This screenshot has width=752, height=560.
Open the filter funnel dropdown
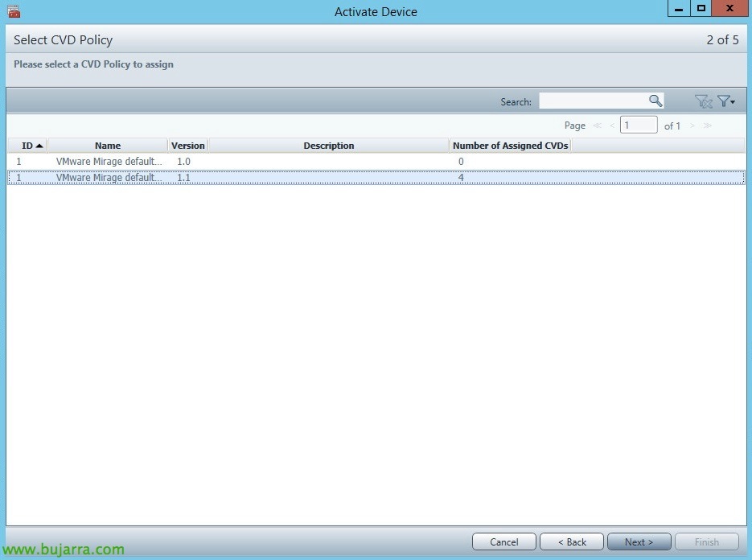(x=725, y=101)
